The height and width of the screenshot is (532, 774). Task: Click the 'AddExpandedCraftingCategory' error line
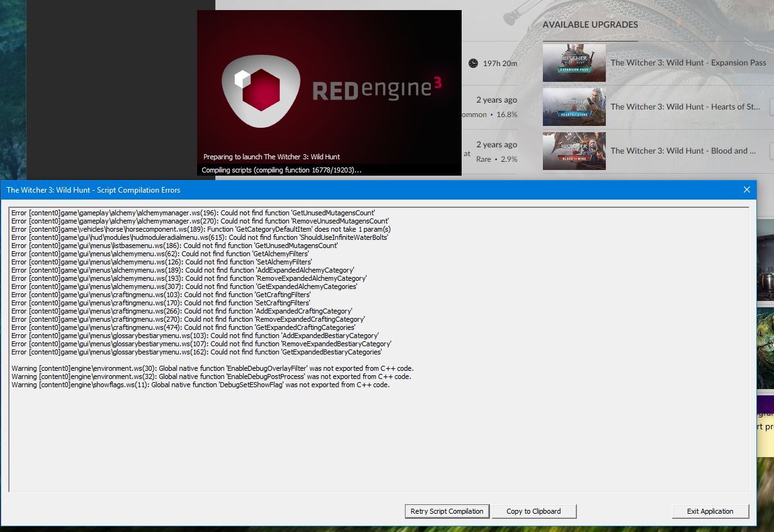pos(182,311)
